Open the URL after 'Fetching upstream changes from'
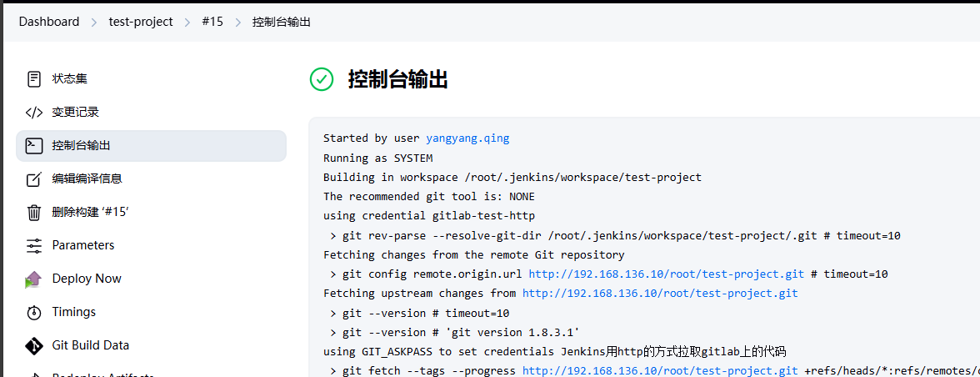This screenshot has height=377, width=980. [x=660, y=294]
